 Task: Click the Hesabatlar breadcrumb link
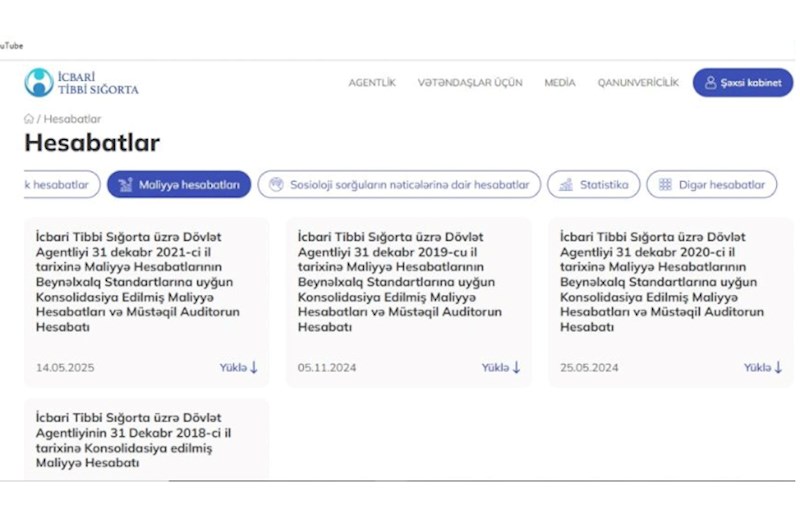point(72,119)
